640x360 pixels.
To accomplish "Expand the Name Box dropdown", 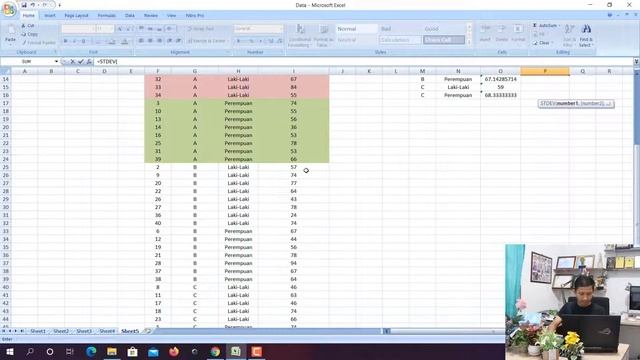I will [x=56, y=62].
